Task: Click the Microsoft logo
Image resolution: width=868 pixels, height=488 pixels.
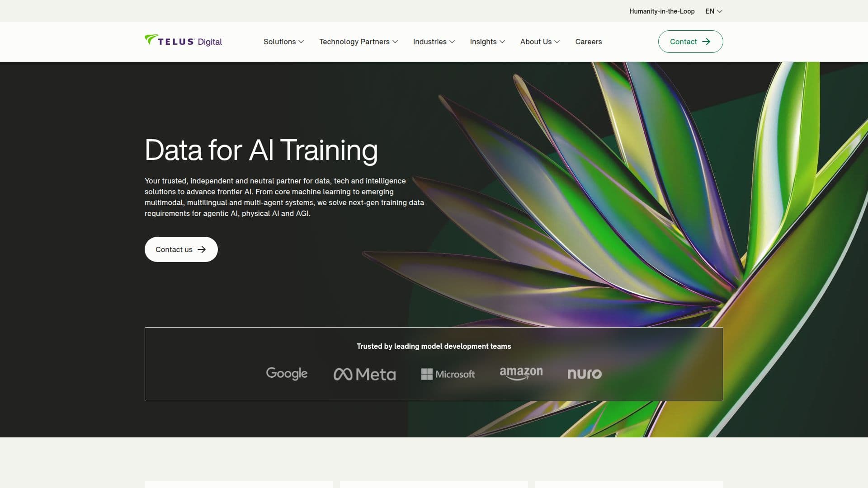Action: (x=448, y=374)
